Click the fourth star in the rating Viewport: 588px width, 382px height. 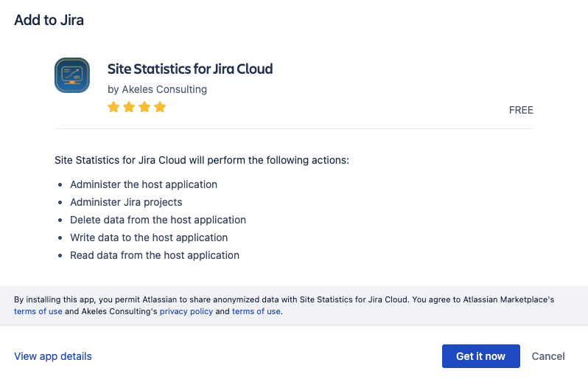[x=160, y=108]
